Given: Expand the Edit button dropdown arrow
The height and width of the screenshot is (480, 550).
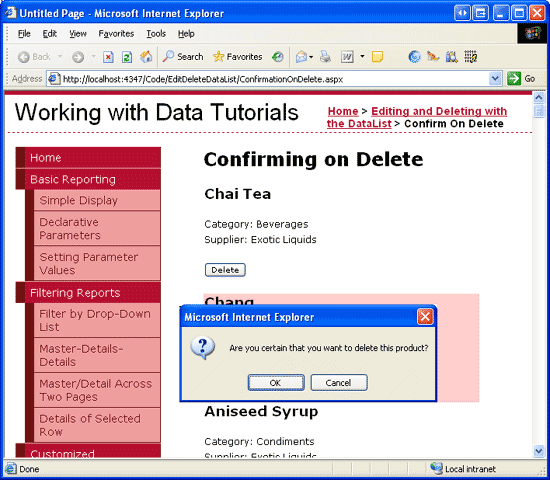Looking at the screenshot, I should 362,56.
